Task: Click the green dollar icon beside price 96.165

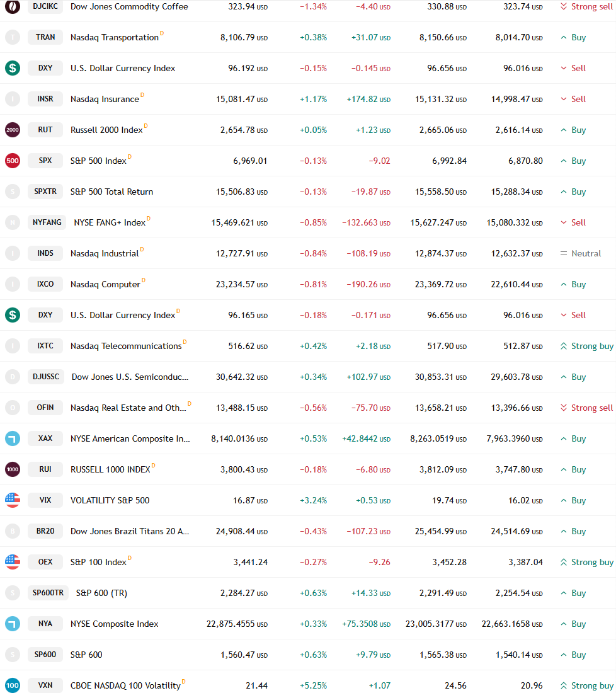Action: pos(13,315)
